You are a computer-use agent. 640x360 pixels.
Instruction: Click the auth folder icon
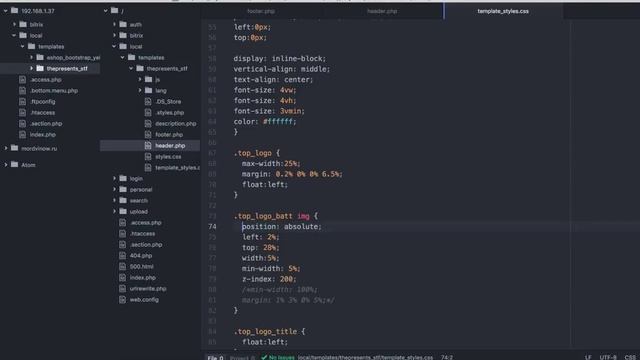(123, 24)
